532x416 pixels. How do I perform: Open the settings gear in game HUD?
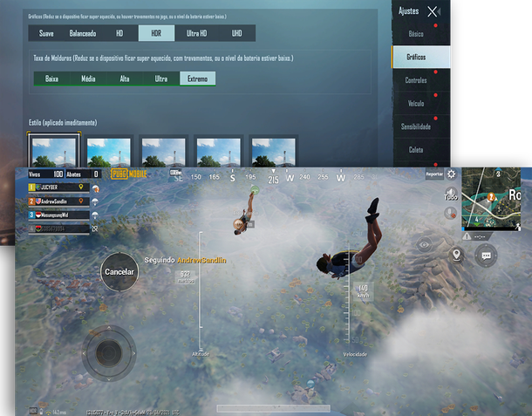451,174
